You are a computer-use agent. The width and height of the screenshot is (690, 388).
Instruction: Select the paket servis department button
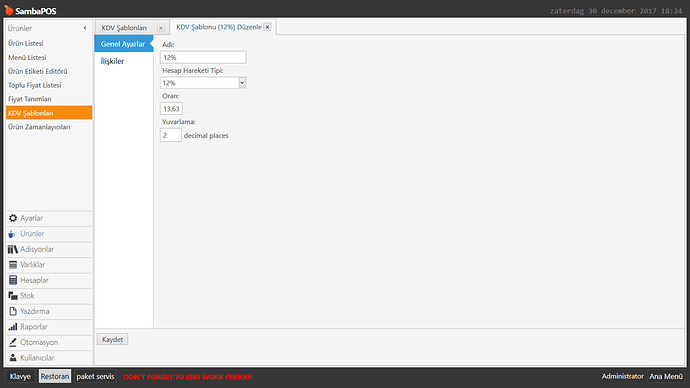click(95, 377)
